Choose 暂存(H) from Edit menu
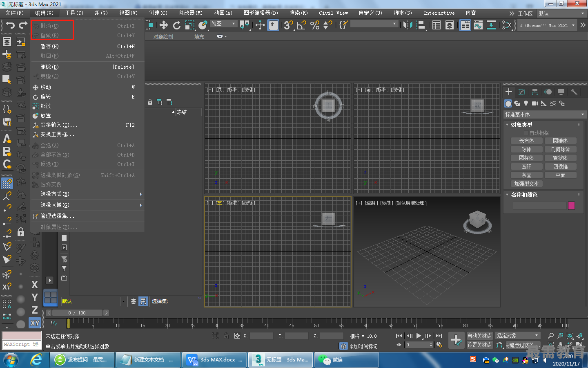The width and height of the screenshot is (588, 368). [87, 46]
